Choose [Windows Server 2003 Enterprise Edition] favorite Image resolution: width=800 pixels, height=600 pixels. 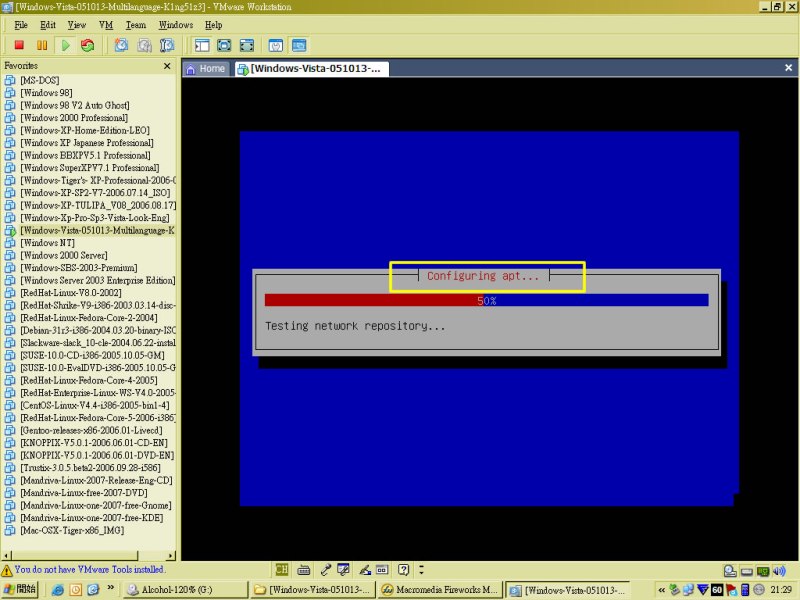97,280
